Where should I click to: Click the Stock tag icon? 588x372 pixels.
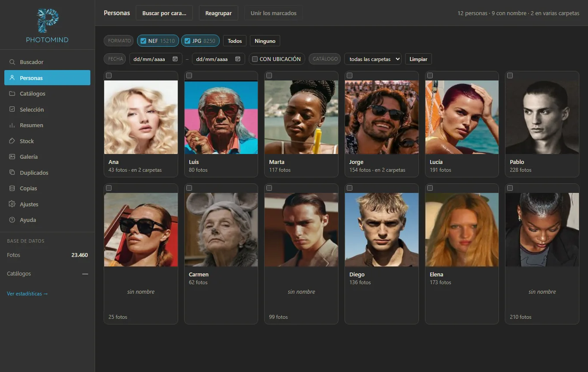(x=12, y=141)
